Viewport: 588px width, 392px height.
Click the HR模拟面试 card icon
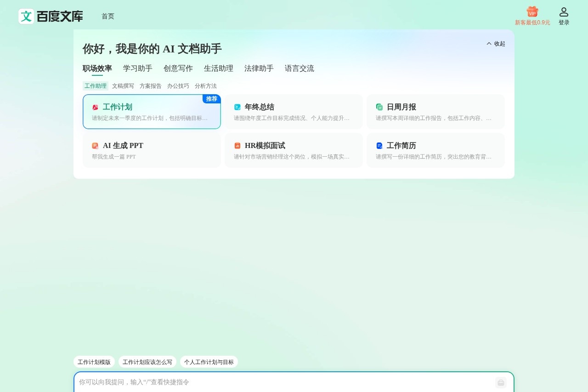237,146
